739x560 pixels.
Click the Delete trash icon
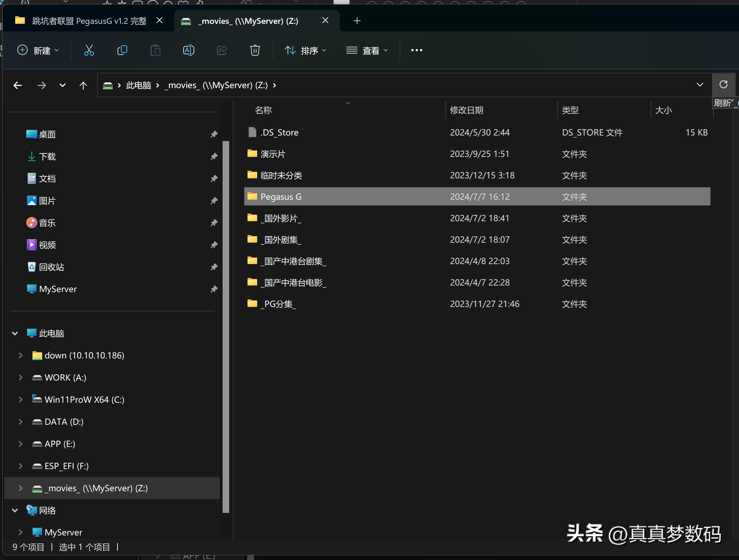255,50
